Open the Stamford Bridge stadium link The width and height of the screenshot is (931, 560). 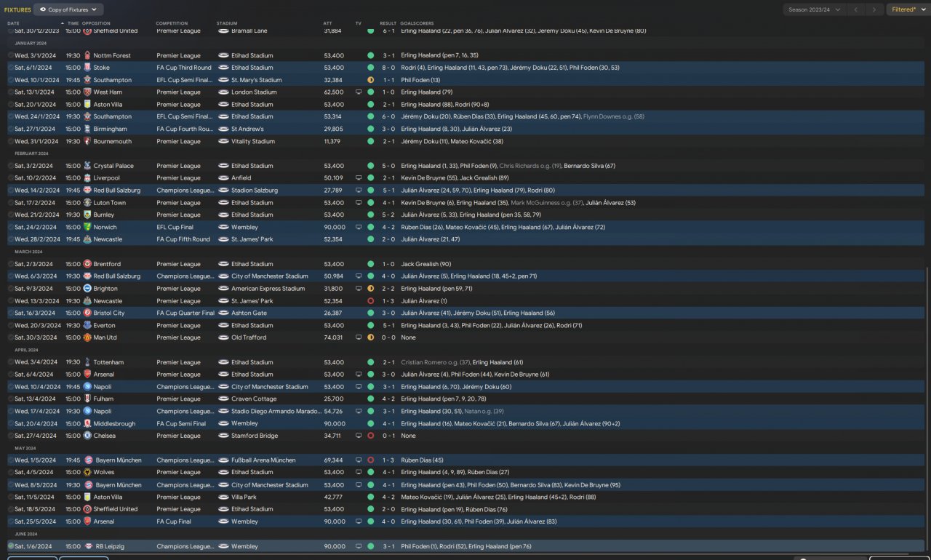click(255, 436)
